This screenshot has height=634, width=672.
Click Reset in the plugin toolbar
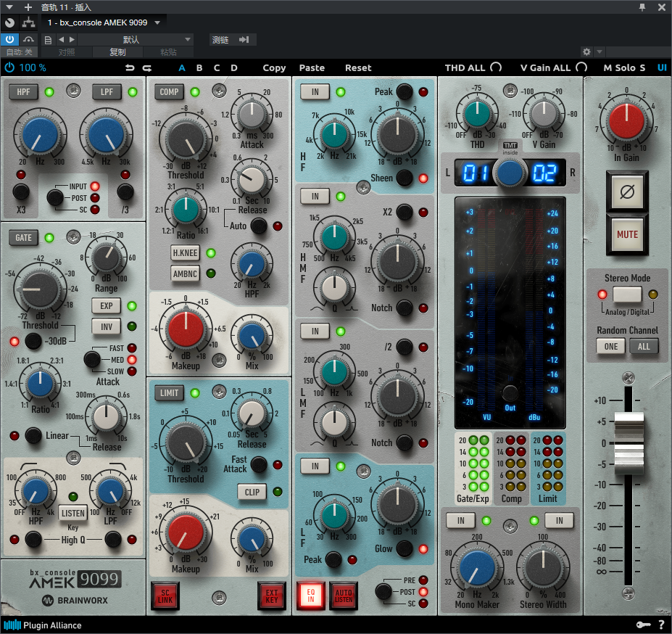pyautogui.click(x=358, y=67)
